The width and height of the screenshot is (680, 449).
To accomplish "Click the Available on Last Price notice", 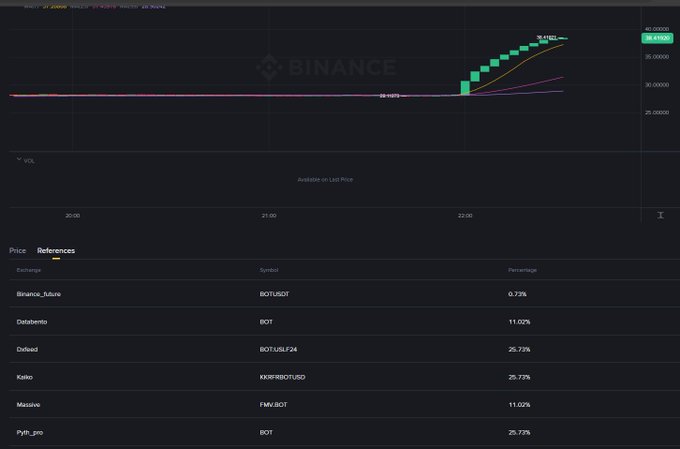I will (x=325, y=180).
